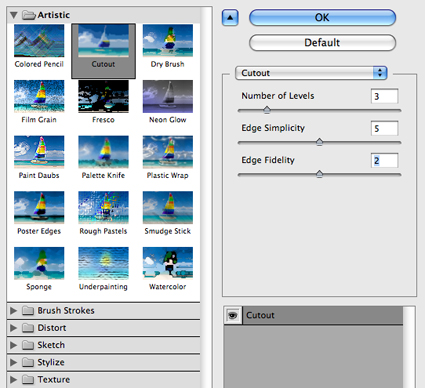Click the Default button

click(x=322, y=43)
